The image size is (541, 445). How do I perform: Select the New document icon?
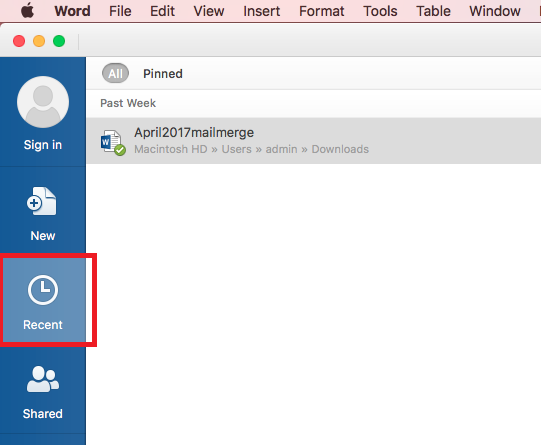pyautogui.click(x=42, y=201)
